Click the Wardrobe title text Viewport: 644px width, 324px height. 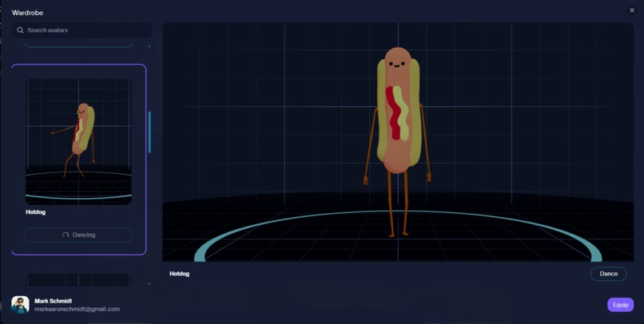coord(27,13)
